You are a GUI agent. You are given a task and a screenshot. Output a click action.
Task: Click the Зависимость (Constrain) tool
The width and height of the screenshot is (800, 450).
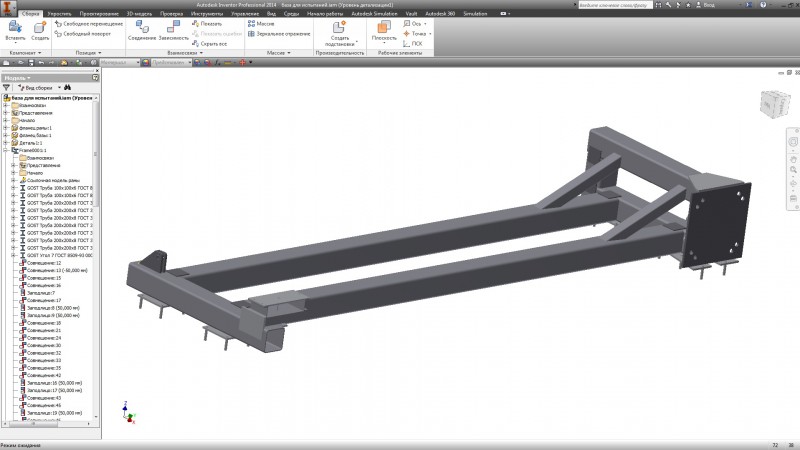tap(173, 31)
